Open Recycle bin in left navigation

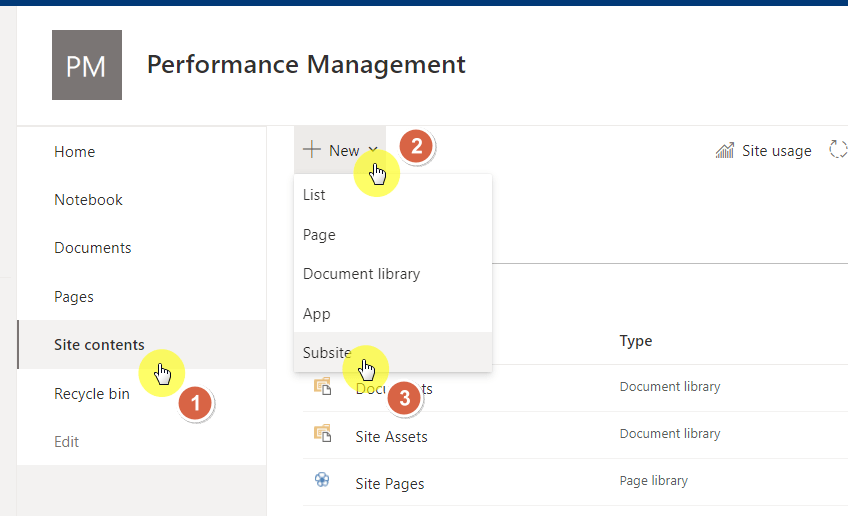92,394
